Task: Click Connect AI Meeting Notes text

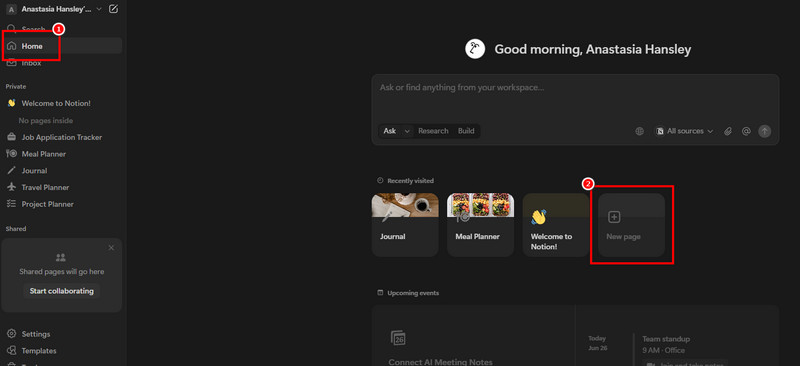Action: 440,362
